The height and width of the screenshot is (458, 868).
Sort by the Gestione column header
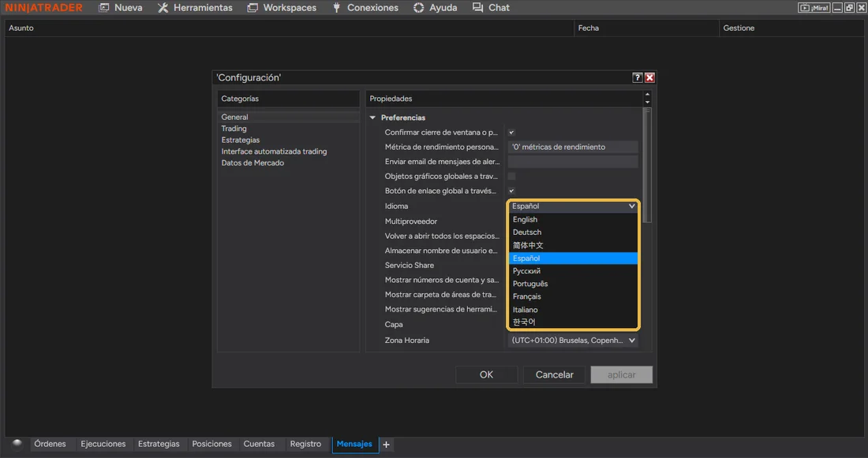pos(791,28)
